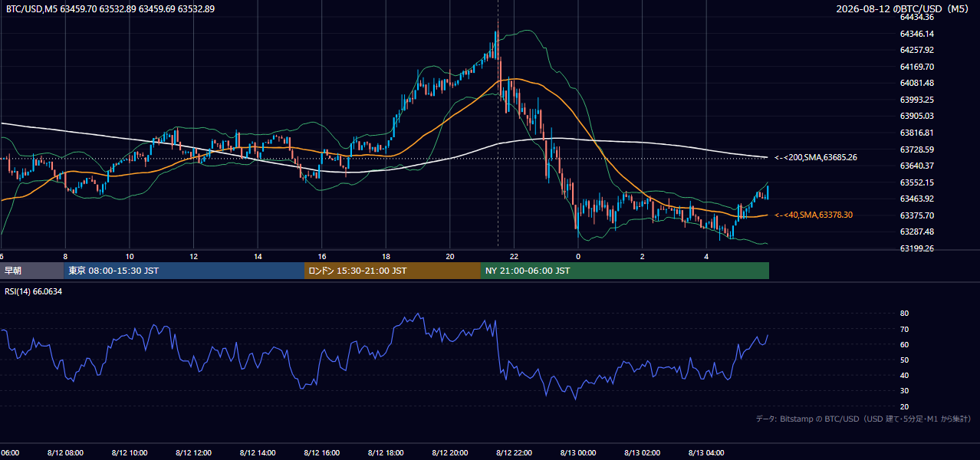This screenshot has height=460, width=980.
Task: Select the 200,SMA,63685.26 label
Action: click(816, 157)
